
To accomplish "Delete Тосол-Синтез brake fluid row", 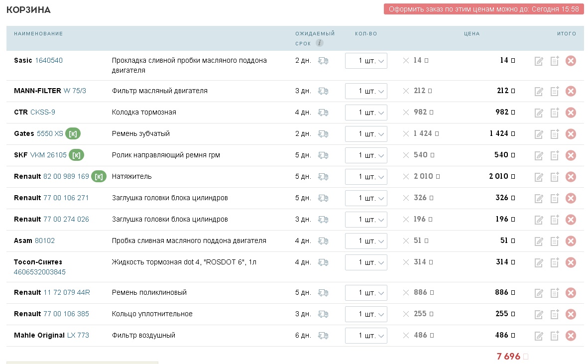I will (x=571, y=262).
